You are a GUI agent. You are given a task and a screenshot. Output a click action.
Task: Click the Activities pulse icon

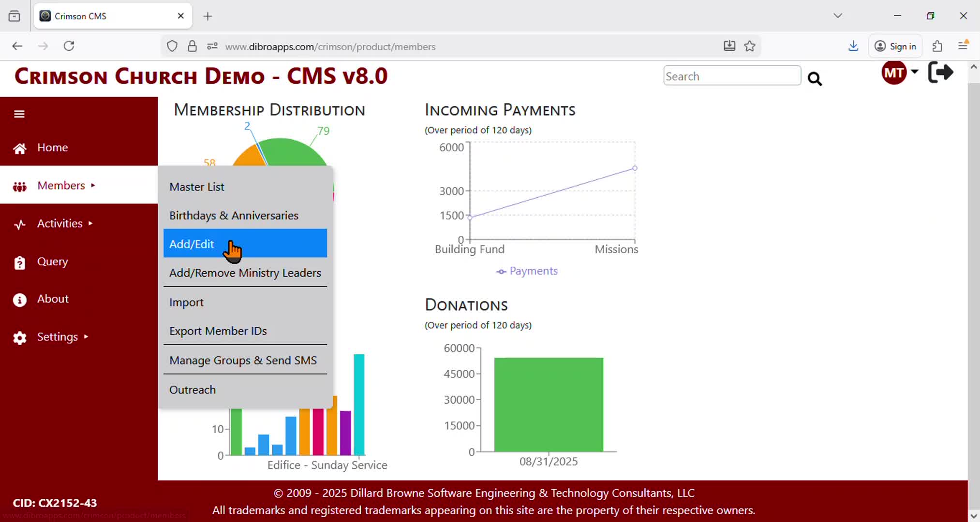pos(19,224)
